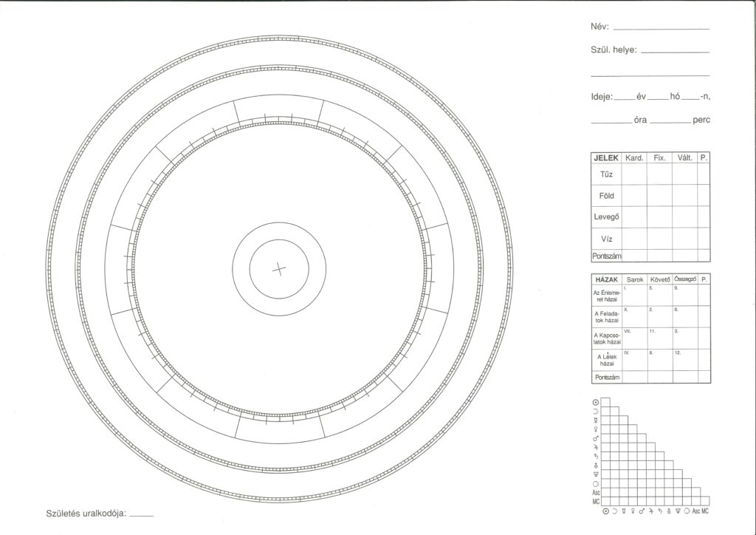
Task: Click the Sun symbol row label in aspect grid
Action: [x=595, y=401]
